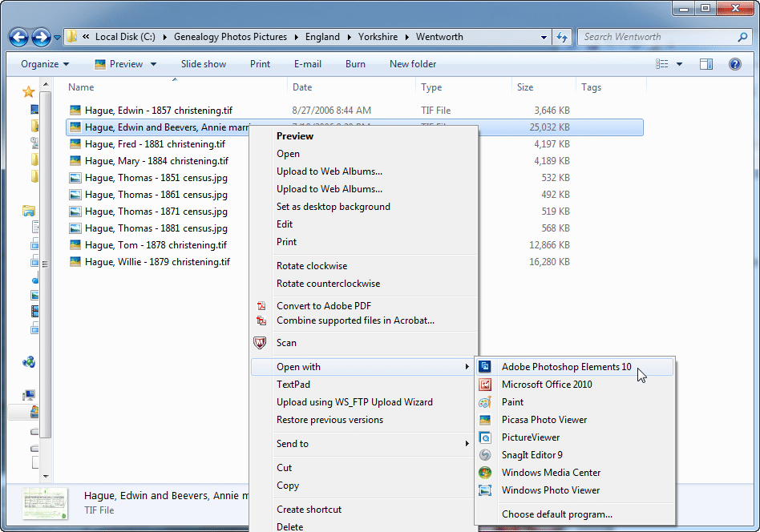Viewport: 760px width, 532px height.
Task: Click the Back navigation arrow button
Action: (x=19, y=37)
